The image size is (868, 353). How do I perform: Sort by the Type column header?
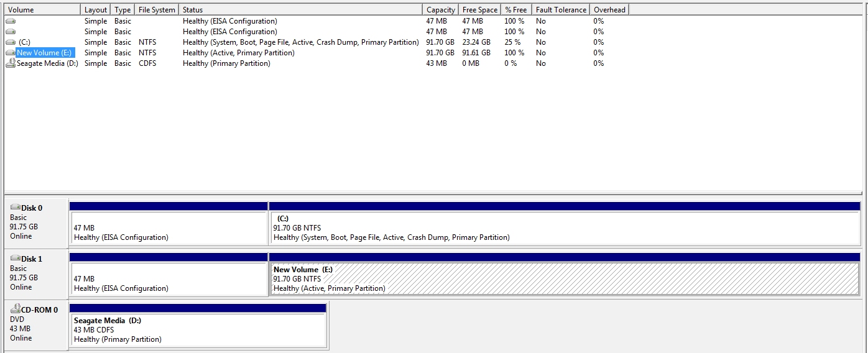pos(123,10)
